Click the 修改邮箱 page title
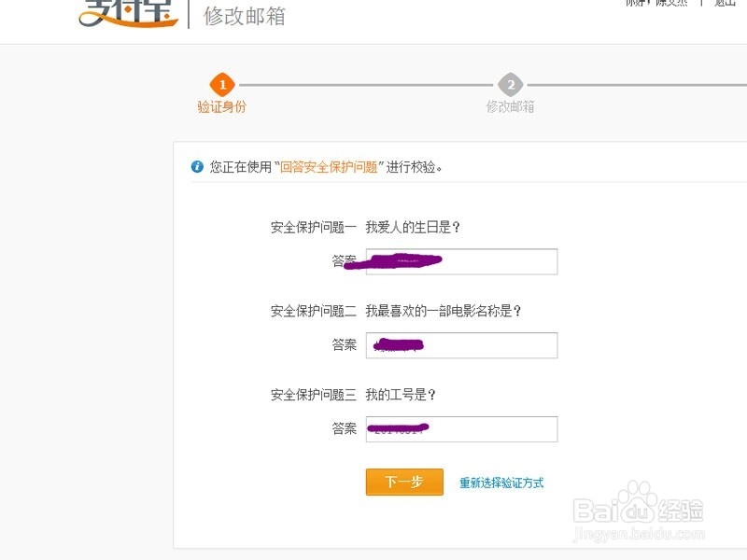 tap(245, 16)
